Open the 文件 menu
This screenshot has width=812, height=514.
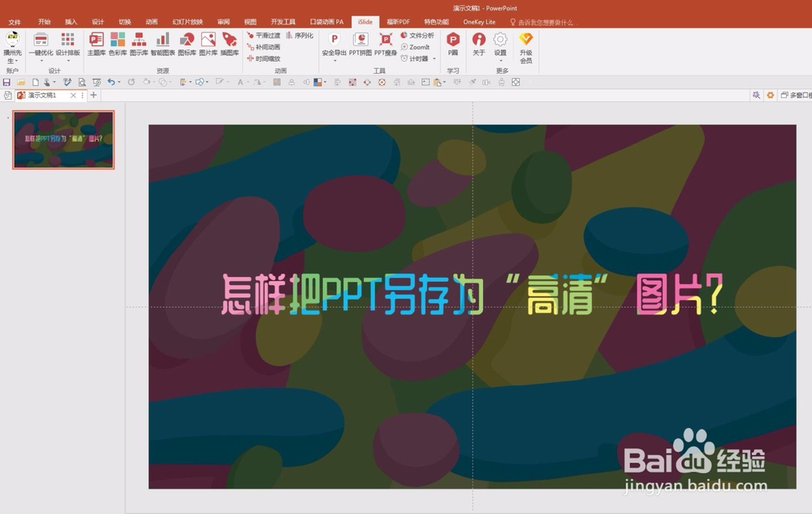(x=15, y=22)
